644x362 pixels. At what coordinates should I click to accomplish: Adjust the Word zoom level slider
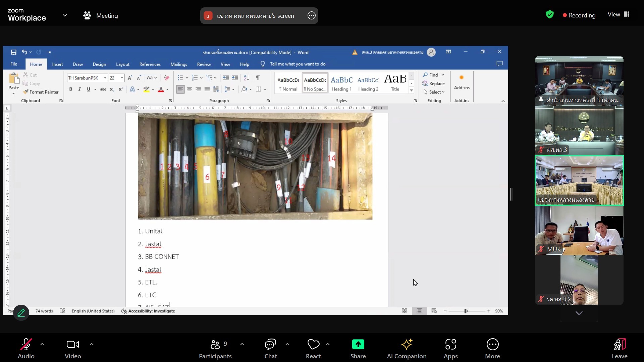point(466,311)
